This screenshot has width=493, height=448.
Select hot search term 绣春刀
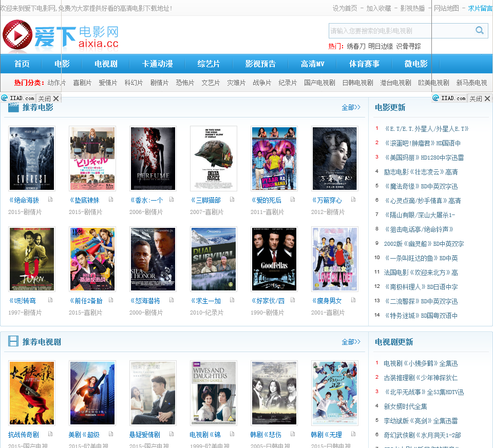click(x=356, y=46)
